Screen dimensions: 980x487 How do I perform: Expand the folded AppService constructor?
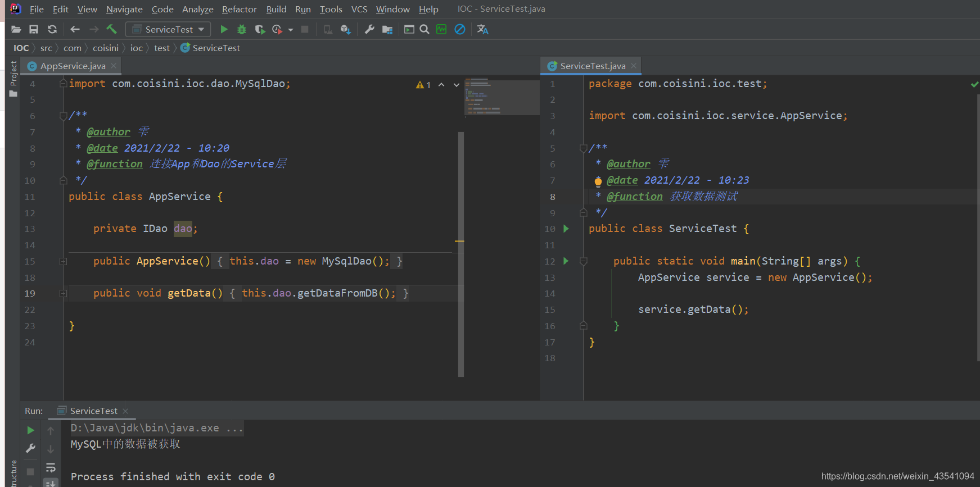63,261
